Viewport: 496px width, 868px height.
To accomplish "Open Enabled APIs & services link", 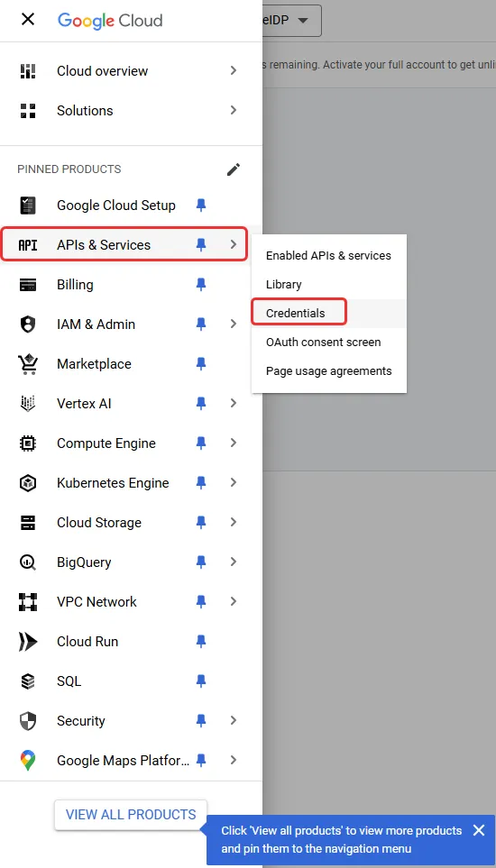I will click(329, 256).
